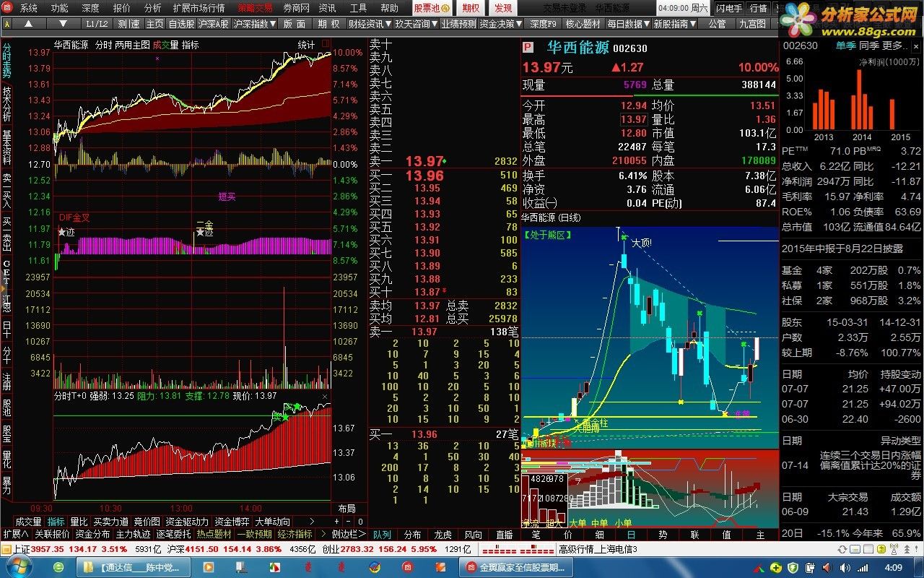The height and width of the screenshot is (578, 924).
Task: Open 自选股 from toolbar
Action: tap(181, 24)
